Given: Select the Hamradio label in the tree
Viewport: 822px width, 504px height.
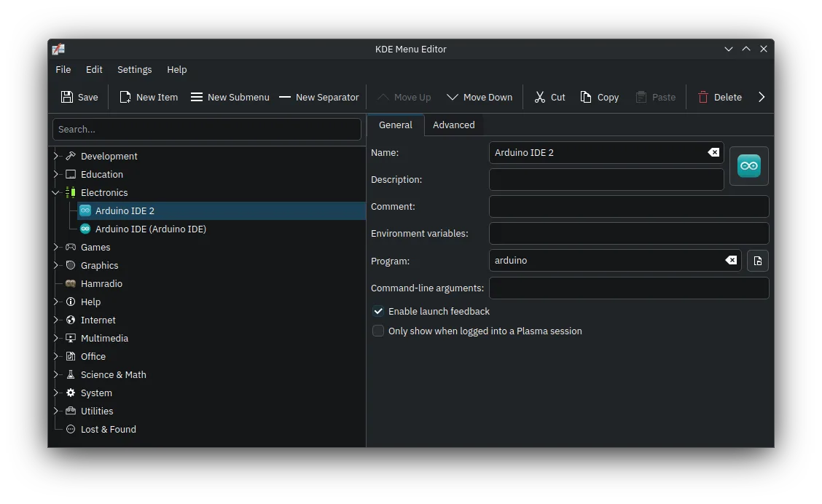Looking at the screenshot, I should [x=101, y=283].
